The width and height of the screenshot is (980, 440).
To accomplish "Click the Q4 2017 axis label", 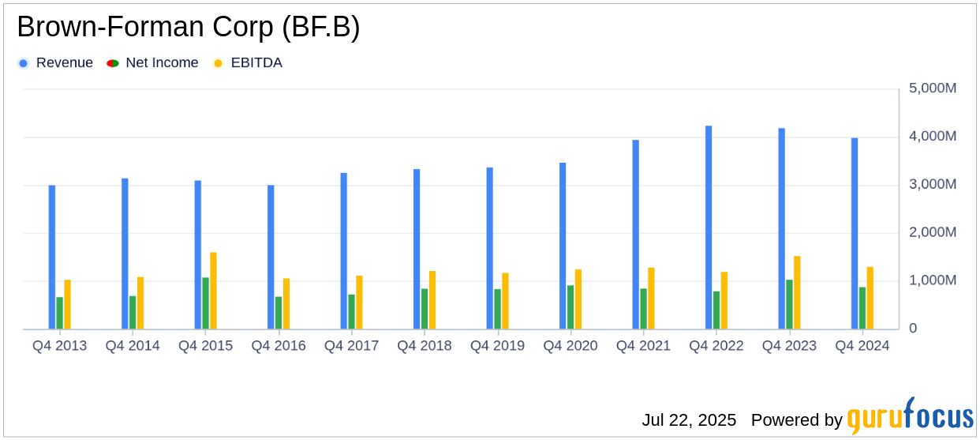I will point(352,346).
